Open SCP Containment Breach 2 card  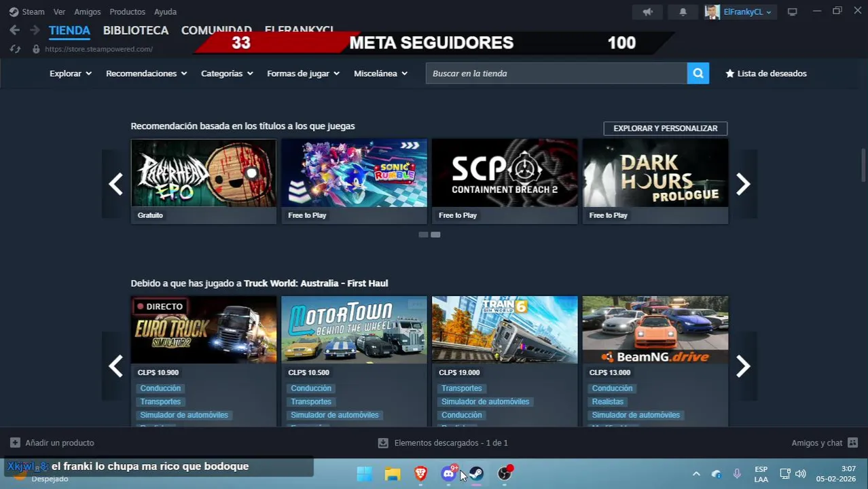505,181
